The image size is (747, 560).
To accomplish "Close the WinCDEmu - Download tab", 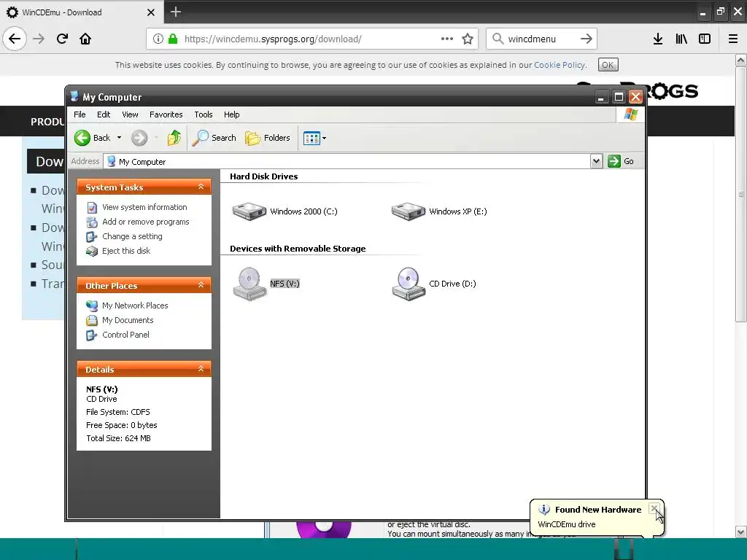I will [150, 12].
